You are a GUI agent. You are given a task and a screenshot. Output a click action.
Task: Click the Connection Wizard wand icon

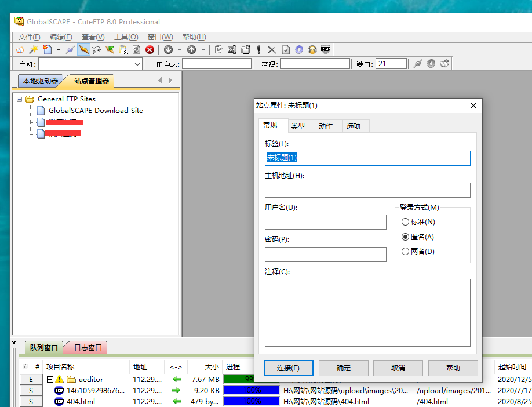pyautogui.click(x=34, y=50)
